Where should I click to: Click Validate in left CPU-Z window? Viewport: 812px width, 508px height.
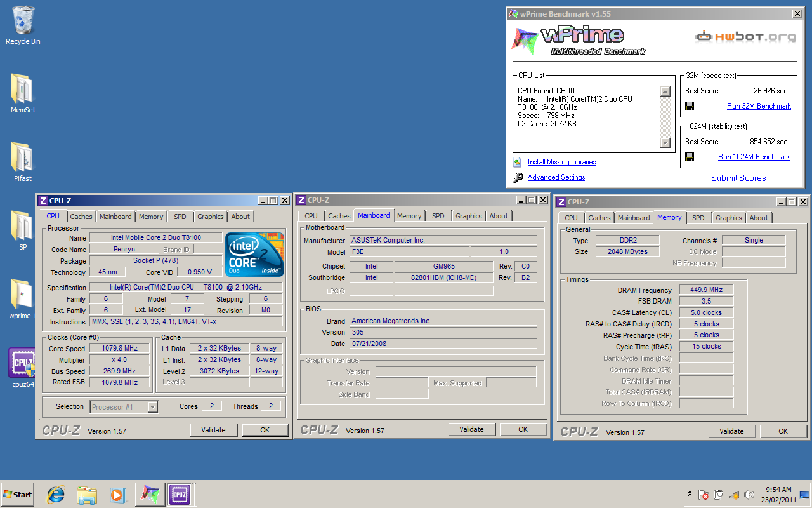pyautogui.click(x=213, y=430)
